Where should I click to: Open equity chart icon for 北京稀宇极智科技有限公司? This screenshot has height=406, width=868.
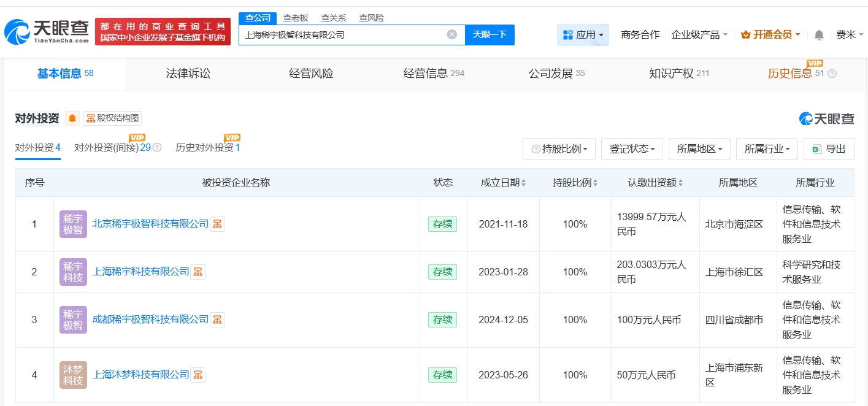(217, 224)
